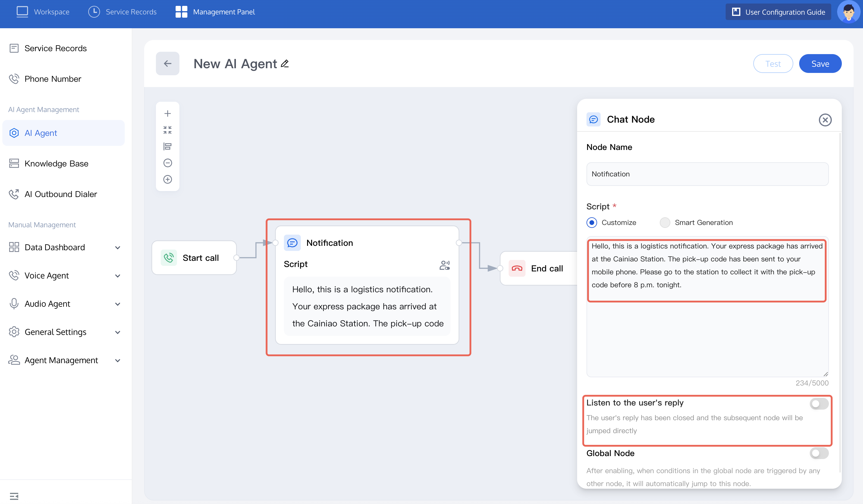863x504 pixels.
Task: Select the Smart Generation radio option
Action: pos(664,223)
